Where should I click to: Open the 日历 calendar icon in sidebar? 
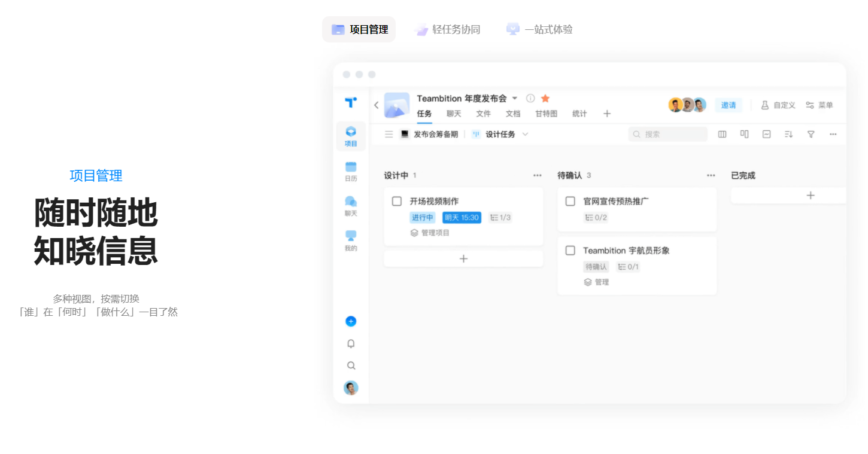click(351, 170)
